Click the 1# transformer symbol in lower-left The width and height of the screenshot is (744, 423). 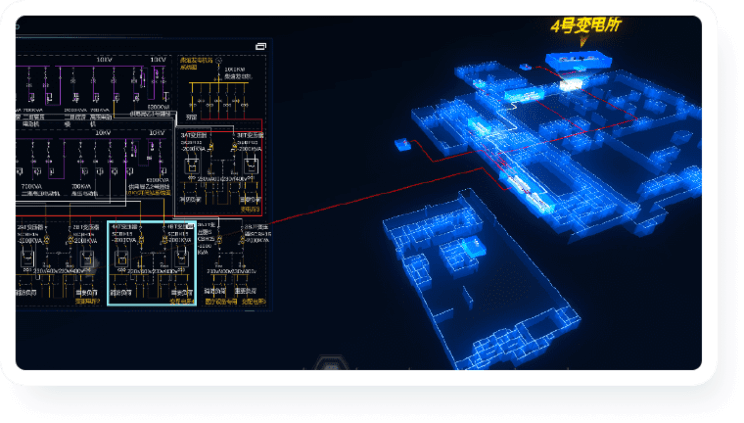coord(27,259)
